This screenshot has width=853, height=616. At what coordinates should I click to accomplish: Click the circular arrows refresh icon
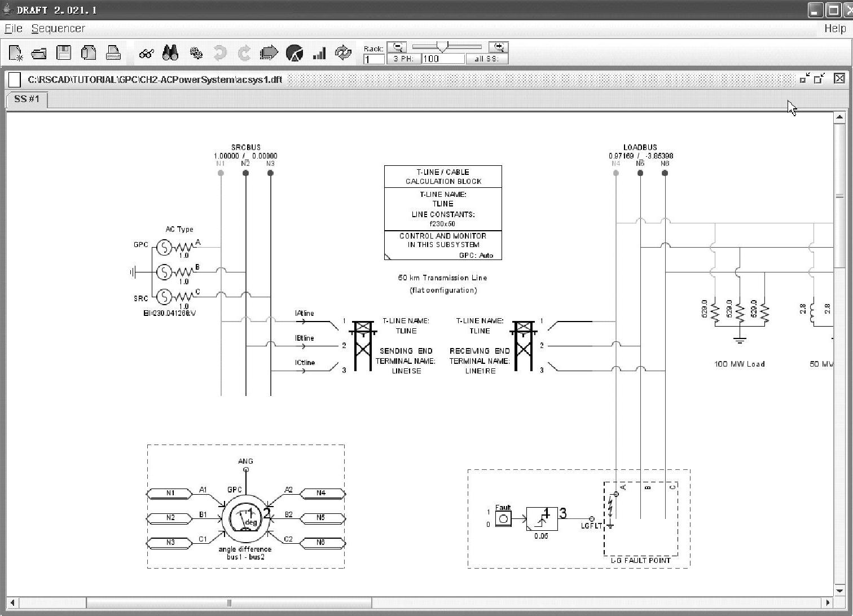click(x=343, y=53)
